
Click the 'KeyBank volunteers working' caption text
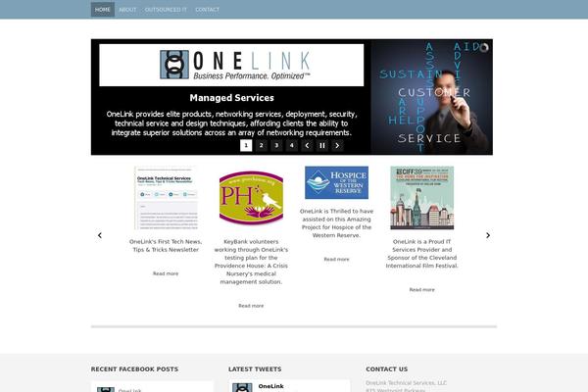tap(251, 262)
